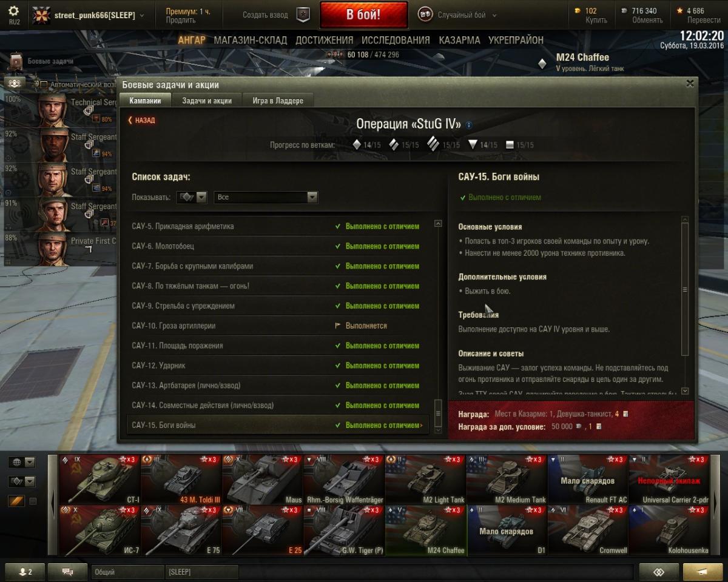Click the orange stripe favorite filter icon
The height and width of the screenshot is (582, 728).
pyautogui.click(x=16, y=501)
